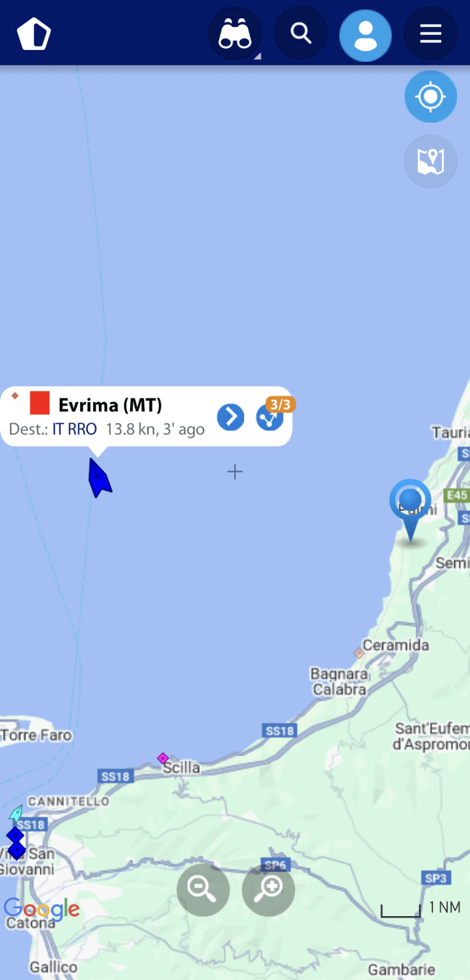Open the hamburger main menu
The width and height of the screenshot is (470, 980).
[x=431, y=33]
